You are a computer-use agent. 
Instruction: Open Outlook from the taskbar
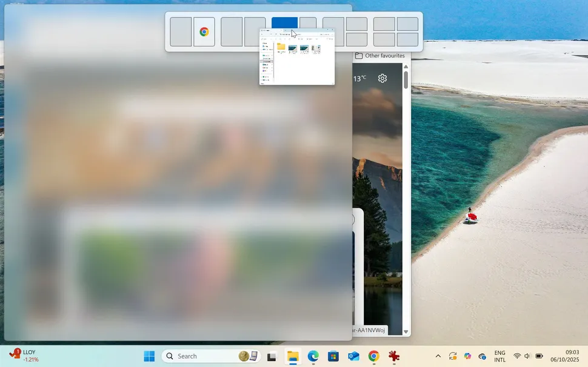click(x=353, y=357)
